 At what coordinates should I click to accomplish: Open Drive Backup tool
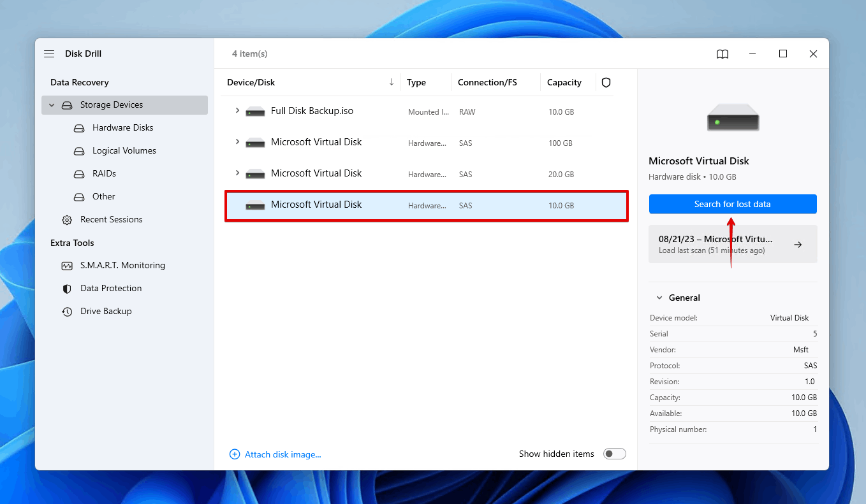point(106,311)
